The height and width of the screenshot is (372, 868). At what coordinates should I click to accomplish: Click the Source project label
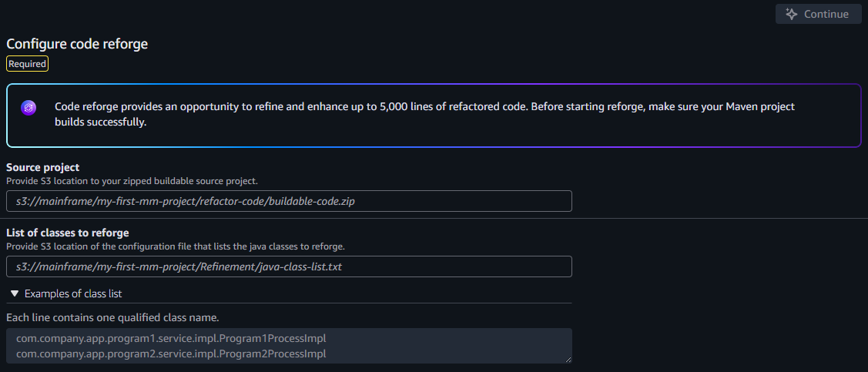pos(43,167)
